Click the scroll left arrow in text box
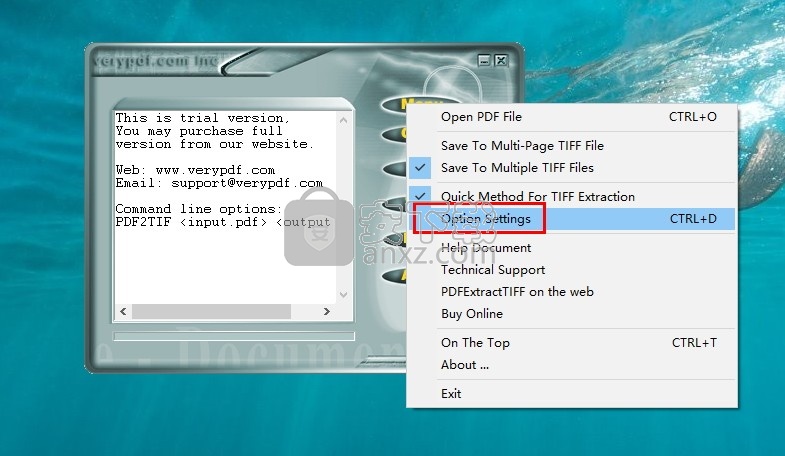 coord(123,312)
